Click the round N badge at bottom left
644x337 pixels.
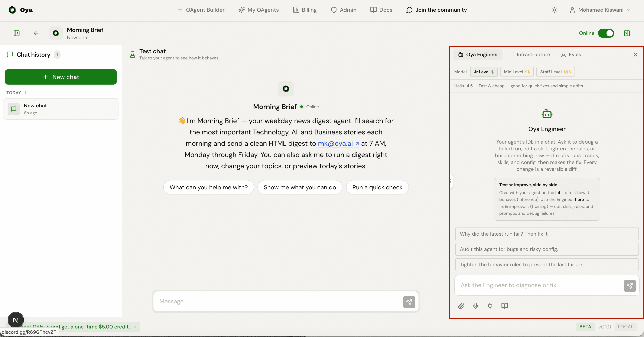click(x=16, y=320)
